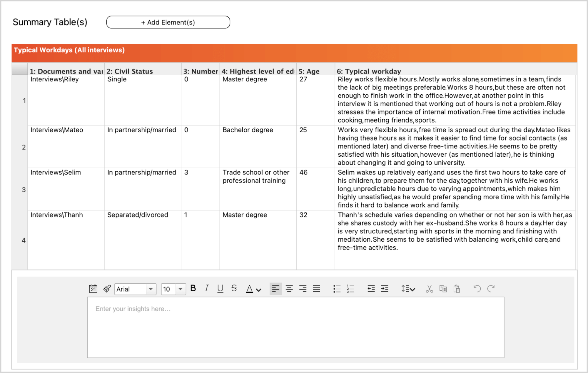Click the 'Interviews\Thanh' cell
Viewport: 588px width, 373px height.
(66, 240)
